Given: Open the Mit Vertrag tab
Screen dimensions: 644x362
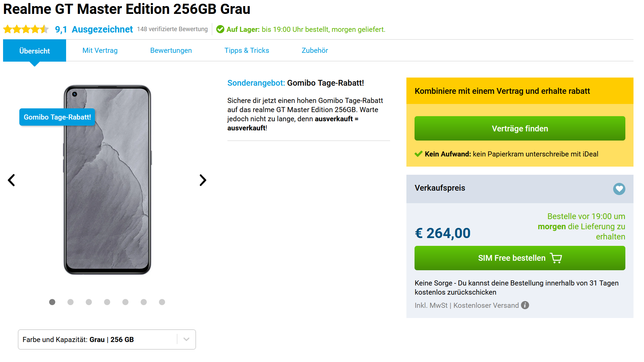Looking at the screenshot, I should point(100,50).
